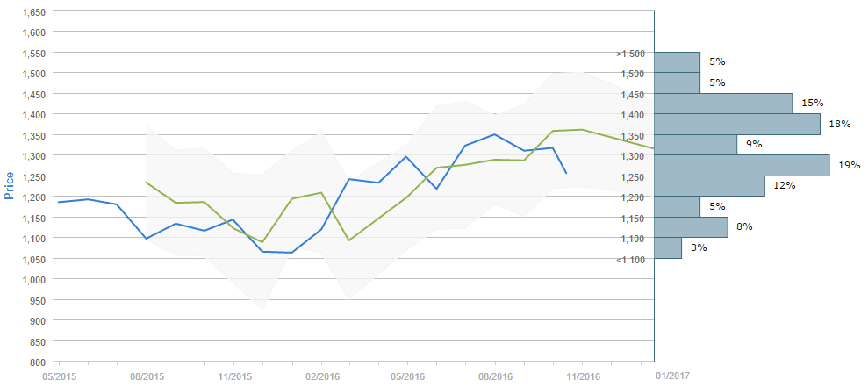Click the 18% histogram bar
Viewport: 868px width, 387px height.
[x=737, y=124]
